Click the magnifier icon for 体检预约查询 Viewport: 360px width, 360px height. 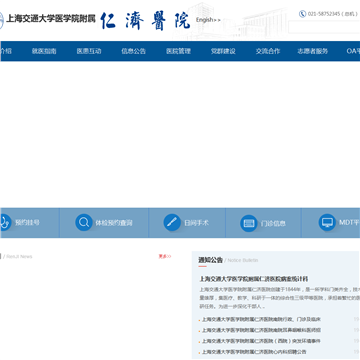[84, 222]
